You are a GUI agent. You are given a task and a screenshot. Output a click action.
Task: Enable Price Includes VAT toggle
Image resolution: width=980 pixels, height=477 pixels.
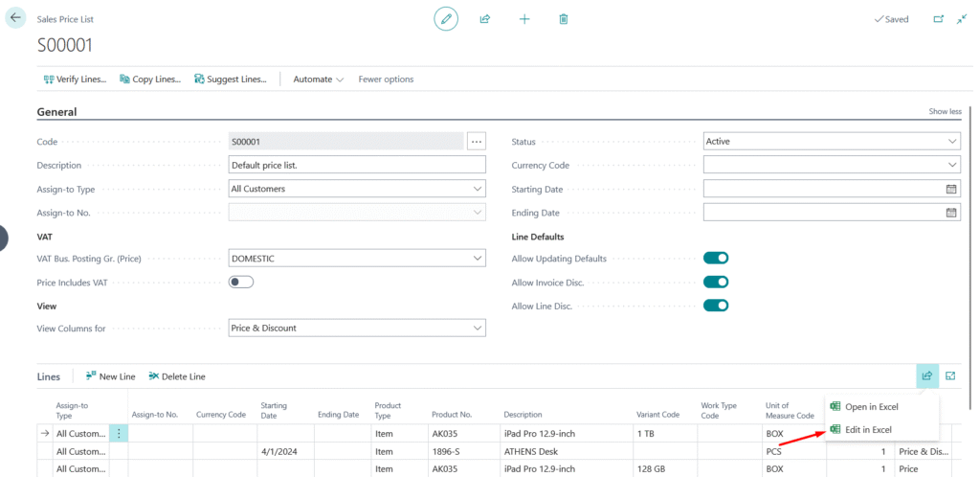click(241, 283)
